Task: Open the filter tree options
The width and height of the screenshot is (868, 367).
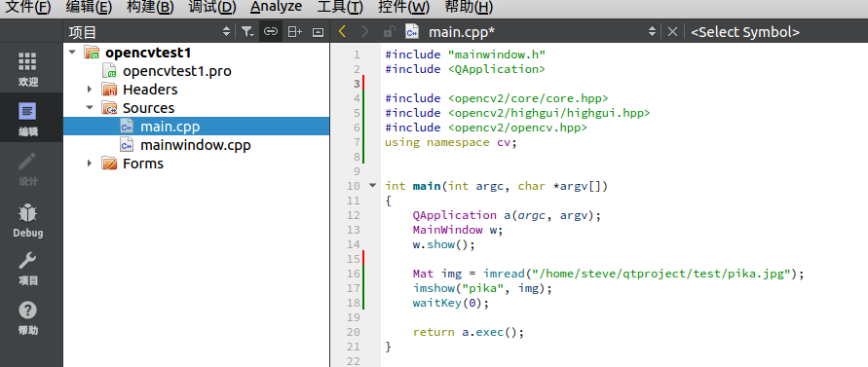Action: [248, 32]
